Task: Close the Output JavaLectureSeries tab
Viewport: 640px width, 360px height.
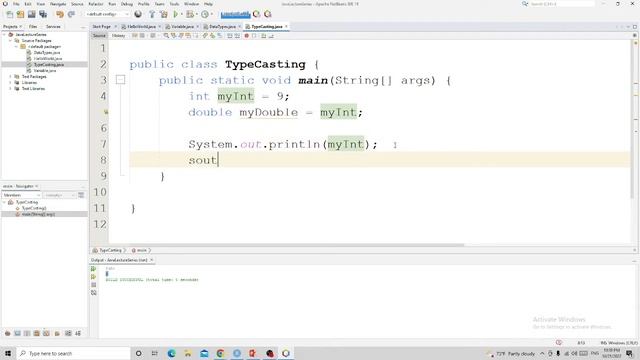Action: coord(151,260)
